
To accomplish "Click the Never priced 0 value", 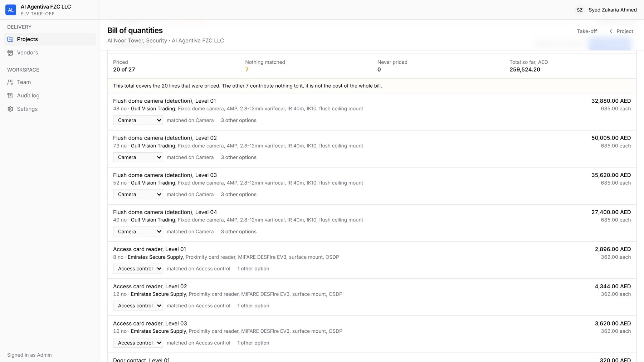I will (379, 69).
